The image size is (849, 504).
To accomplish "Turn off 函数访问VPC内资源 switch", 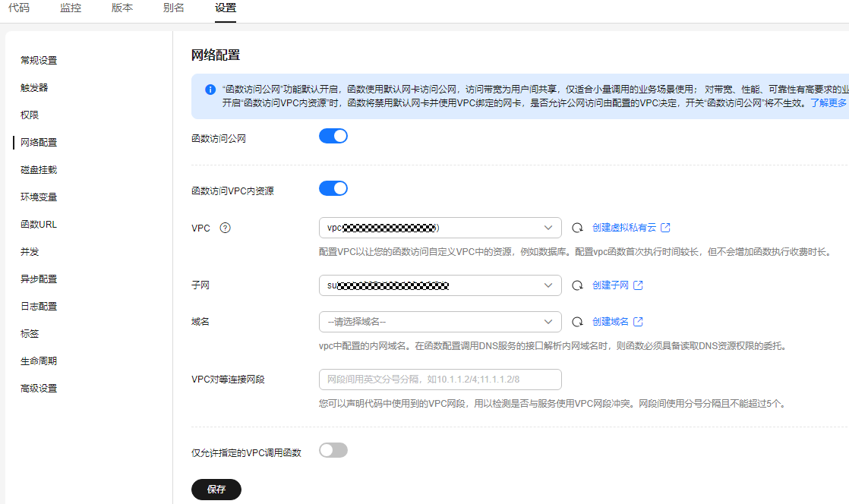I will [333, 188].
